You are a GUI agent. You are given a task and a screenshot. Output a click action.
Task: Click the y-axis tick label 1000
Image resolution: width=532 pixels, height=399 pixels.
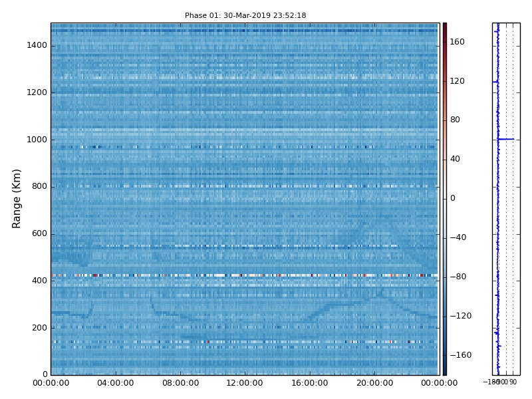pos(37,140)
